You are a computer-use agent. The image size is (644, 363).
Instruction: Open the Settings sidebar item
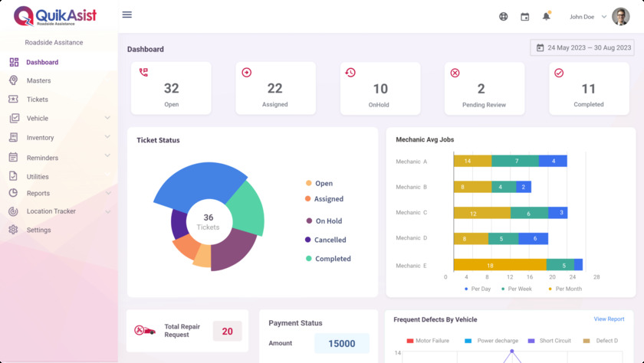[x=38, y=230]
